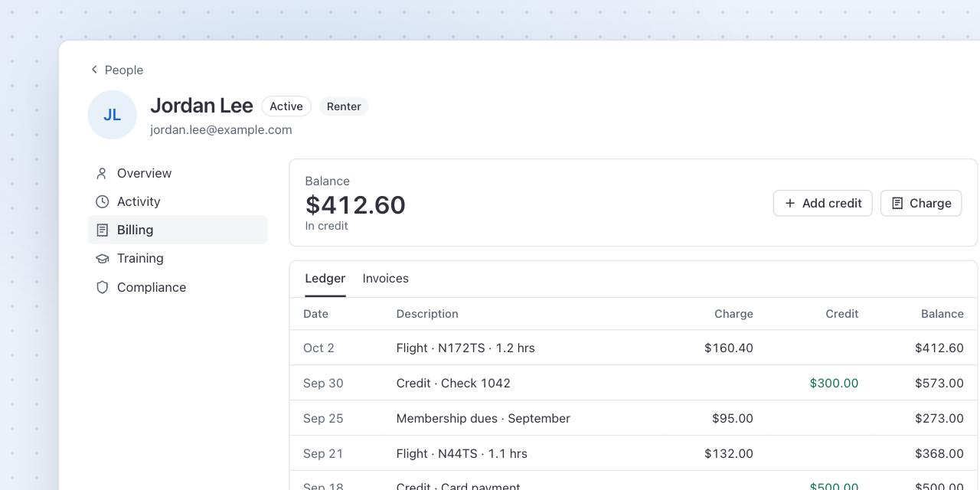Click the Date column header
Screen dimensions: 980x490
(315, 314)
